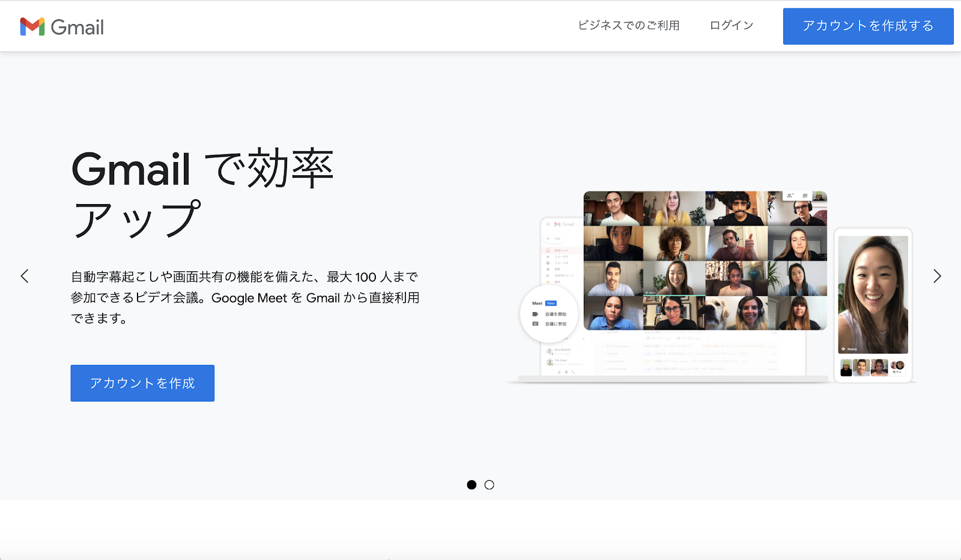
Task: Click the paragraph about Google Meet ビデオ会議
Action: tap(245, 298)
